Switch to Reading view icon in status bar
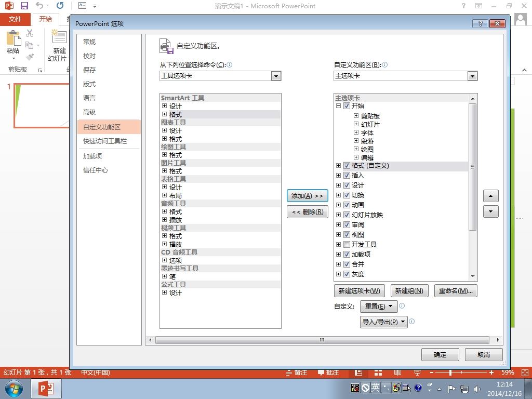Screen dimensions: 532x399 tap(397, 373)
